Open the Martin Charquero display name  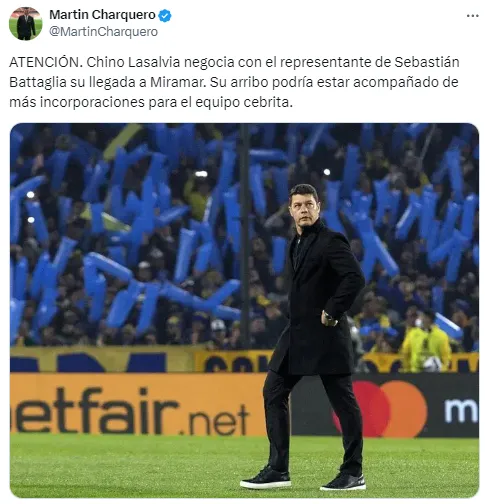point(102,15)
